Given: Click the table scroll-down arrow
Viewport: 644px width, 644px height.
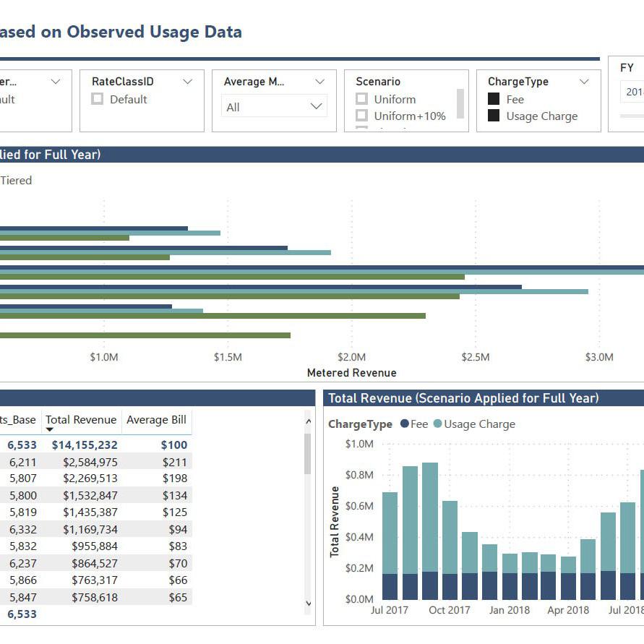Looking at the screenshot, I should [309, 603].
